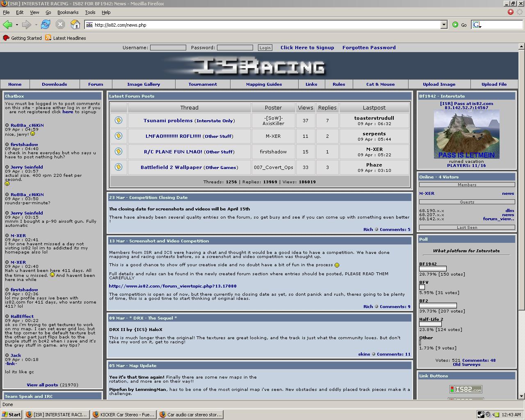
Task: Click the M-XER member link in Online panel
Action: coord(427,193)
